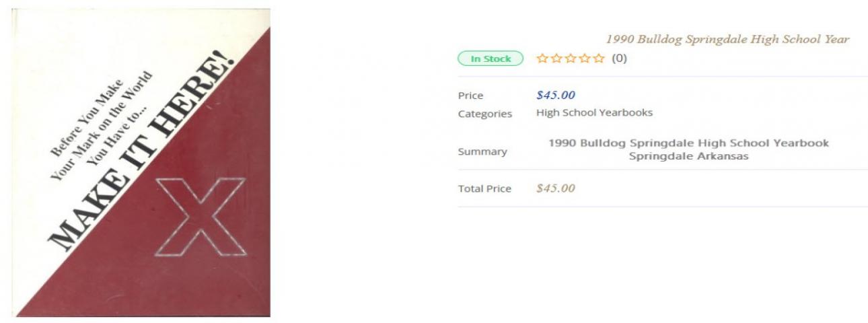Click the second rating star
Viewport: 868px width, 323px height.
[x=556, y=59]
